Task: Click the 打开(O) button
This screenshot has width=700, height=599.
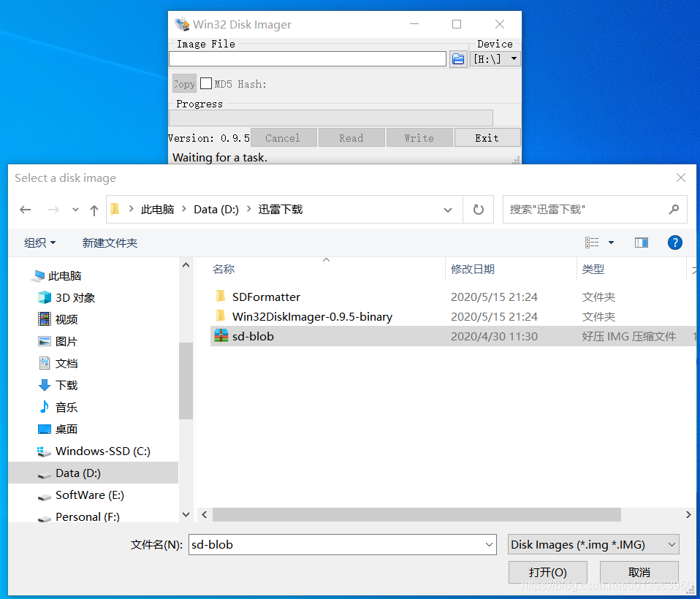Action: click(548, 572)
